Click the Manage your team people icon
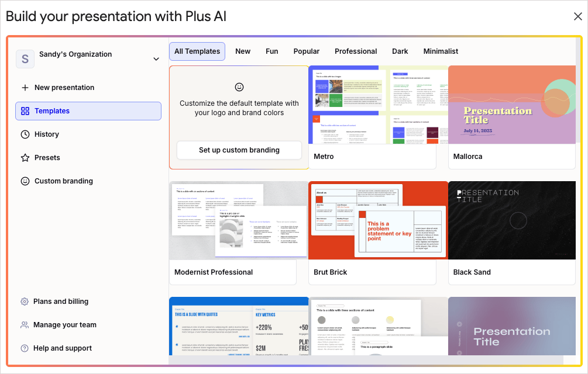Screen dimensions: 588x374 (25, 325)
